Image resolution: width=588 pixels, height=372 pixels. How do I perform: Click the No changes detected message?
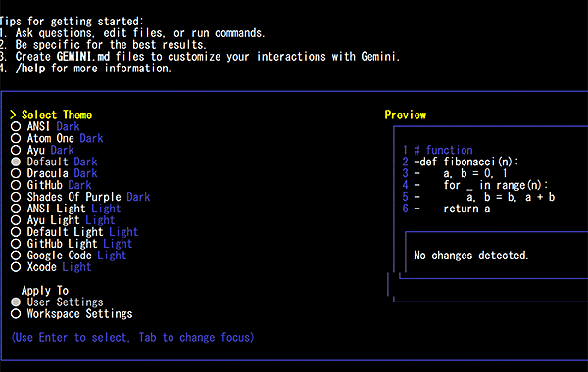[x=471, y=256]
